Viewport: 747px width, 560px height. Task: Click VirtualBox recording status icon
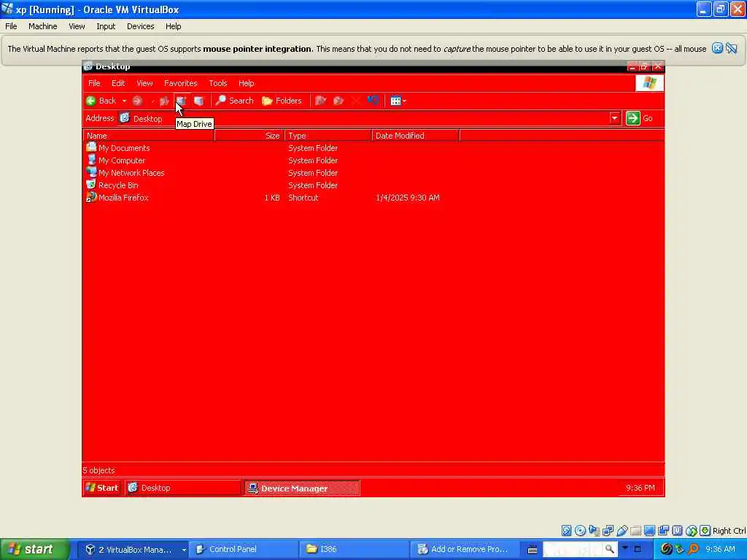coord(663,531)
